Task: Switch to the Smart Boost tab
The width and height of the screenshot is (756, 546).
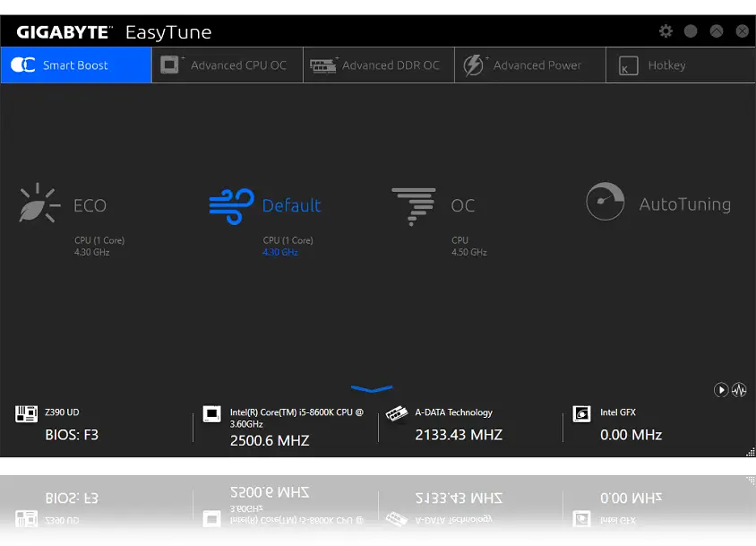Action: [76, 65]
